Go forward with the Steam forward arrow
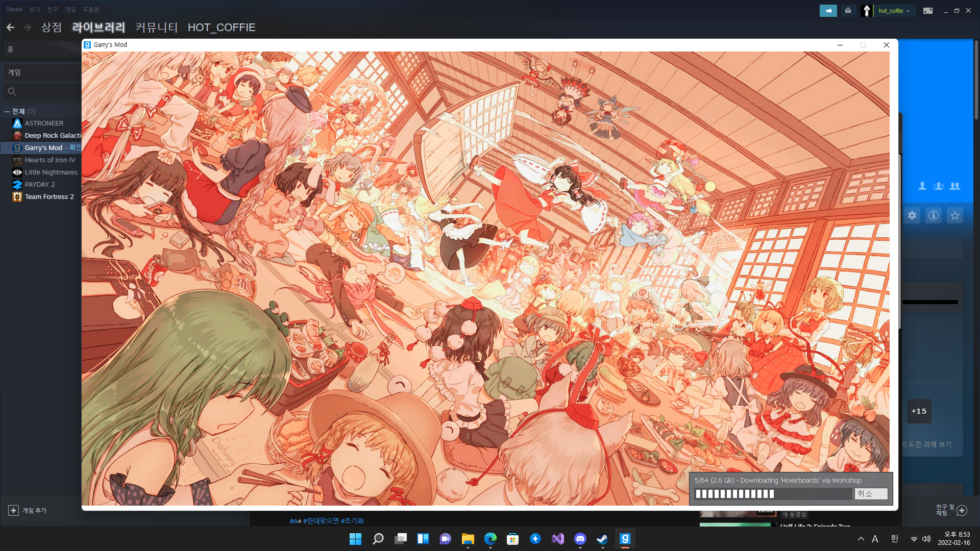This screenshot has width=980, height=551. coord(28,28)
